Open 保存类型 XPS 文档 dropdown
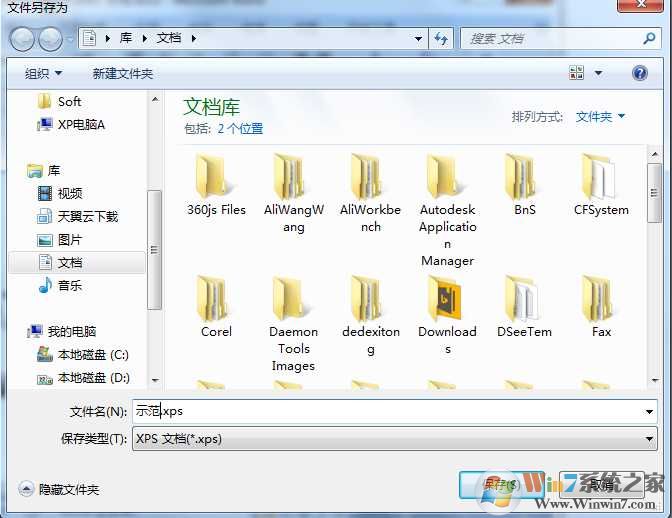The width and height of the screenshot is (672, 518). pos(394,438)
